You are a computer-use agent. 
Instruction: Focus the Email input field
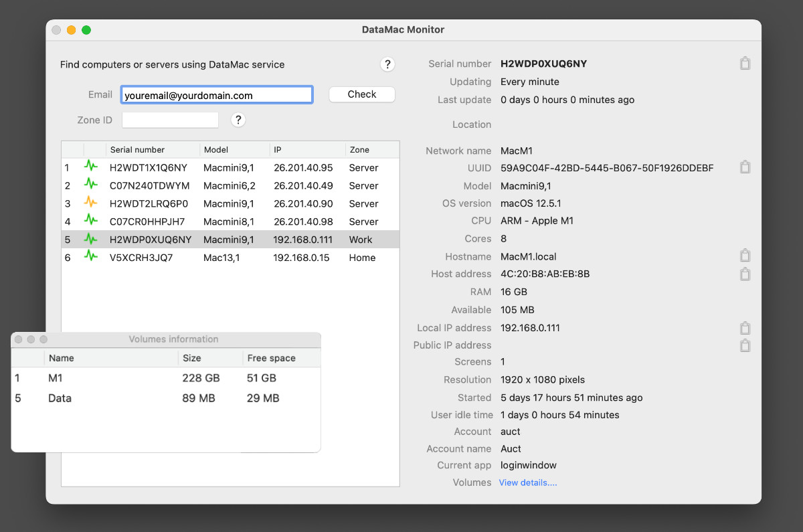coord(217,95)
